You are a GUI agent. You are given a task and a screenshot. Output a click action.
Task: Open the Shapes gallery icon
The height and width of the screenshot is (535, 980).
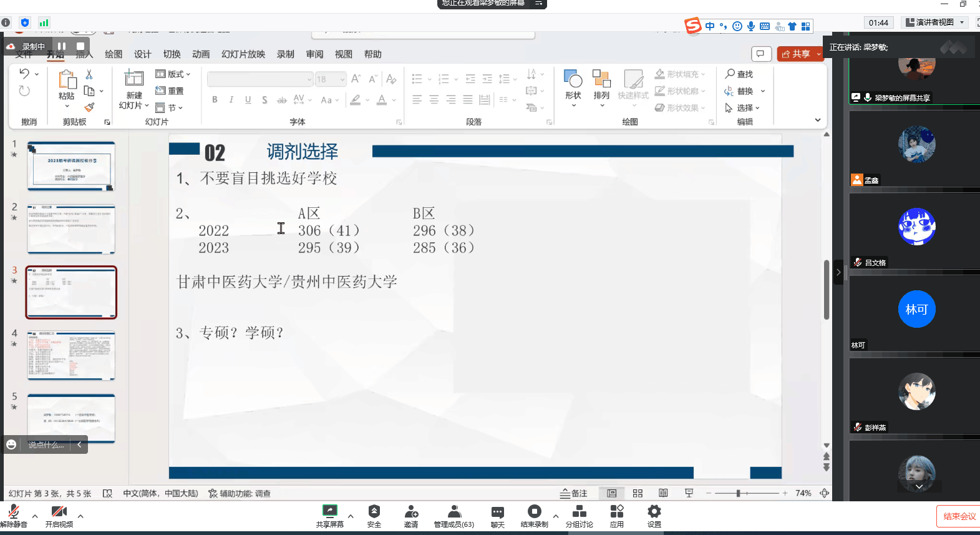click(x=573, y=79)
